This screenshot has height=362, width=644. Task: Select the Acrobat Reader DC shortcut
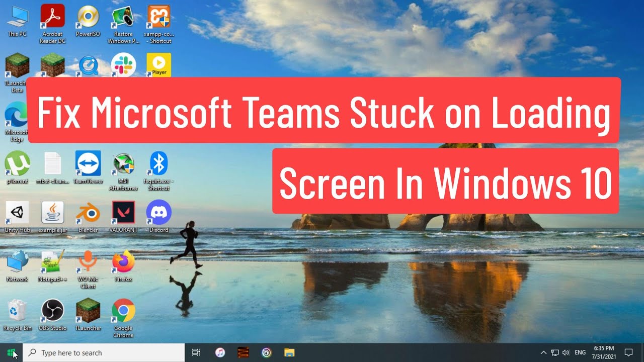point(53,24)
